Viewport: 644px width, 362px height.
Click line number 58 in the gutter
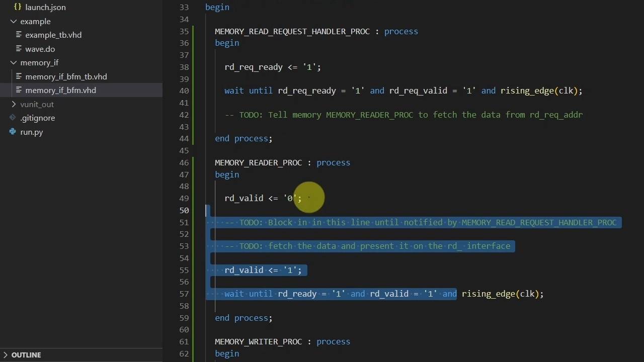pyautogui.click(x=184, y=306)
